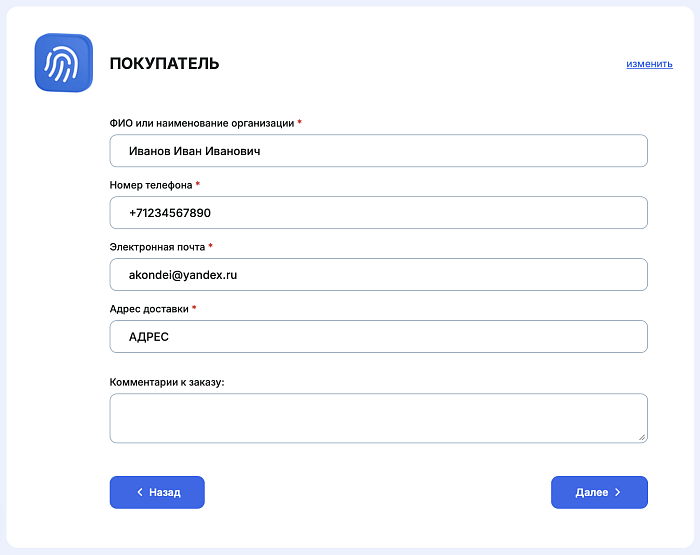Proceed with the Далее button
Screen dimensions: 700x555
(x=598, y=493)
